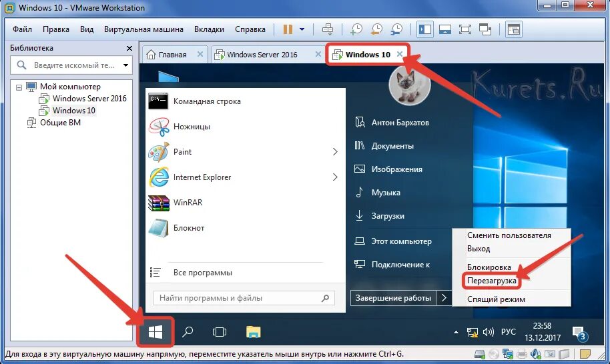Viewport: 610px width, 364px height.
Task: Choose Сменить пользователя in power menu
Action: [x=509, y=235]
